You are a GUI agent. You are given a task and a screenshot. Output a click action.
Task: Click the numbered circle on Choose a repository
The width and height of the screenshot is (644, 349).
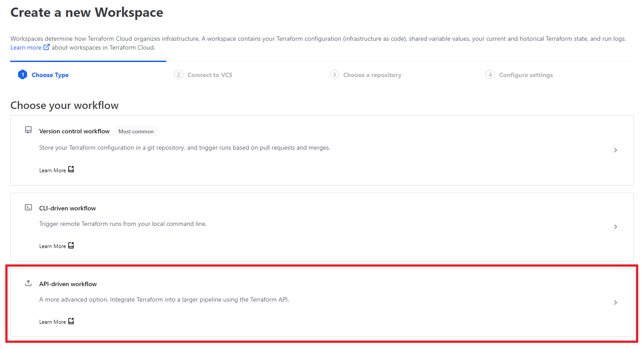coord(334,74)
